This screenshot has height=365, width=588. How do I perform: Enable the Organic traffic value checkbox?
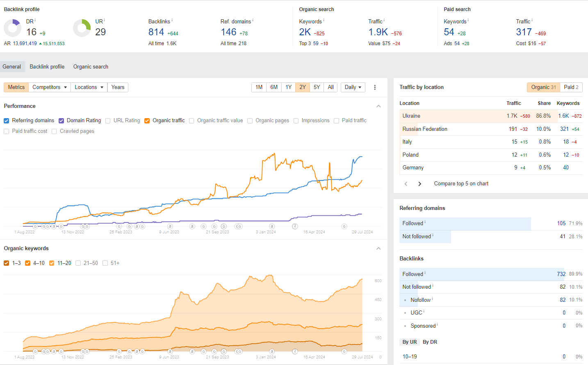point(191,121)
